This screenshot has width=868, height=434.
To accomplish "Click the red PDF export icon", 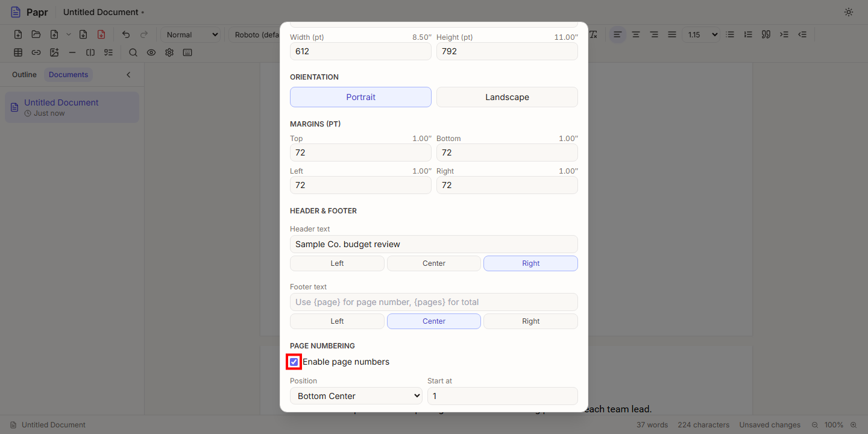I will (x=101, y=34).
